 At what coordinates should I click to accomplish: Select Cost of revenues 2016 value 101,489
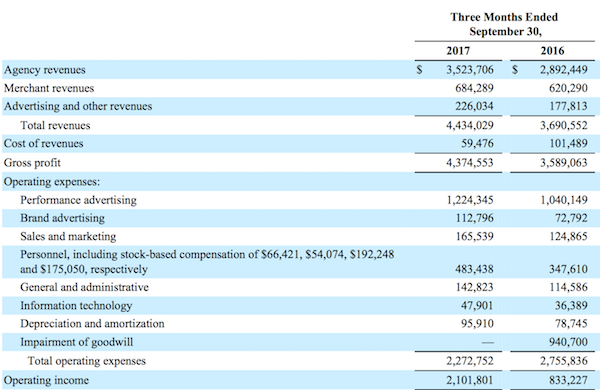[568, 143]
